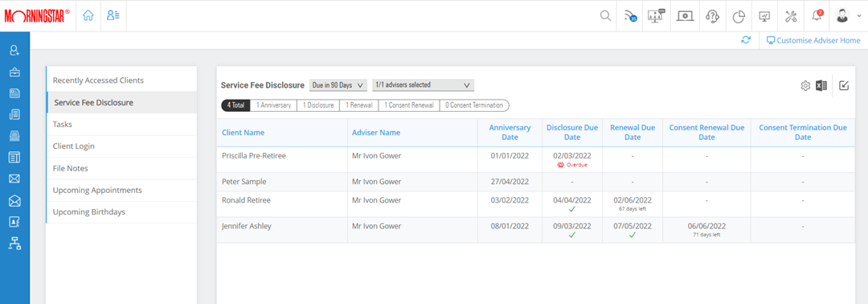Open the open envelope sidebar icon
The image size is (868, 304).
click(14, 200)
